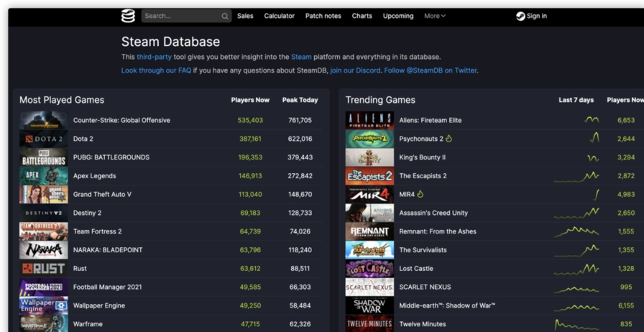The width and height of the screenshot is (644, 332).
Task: Open the Assassin's Creed Unity title
Action: 433,213
